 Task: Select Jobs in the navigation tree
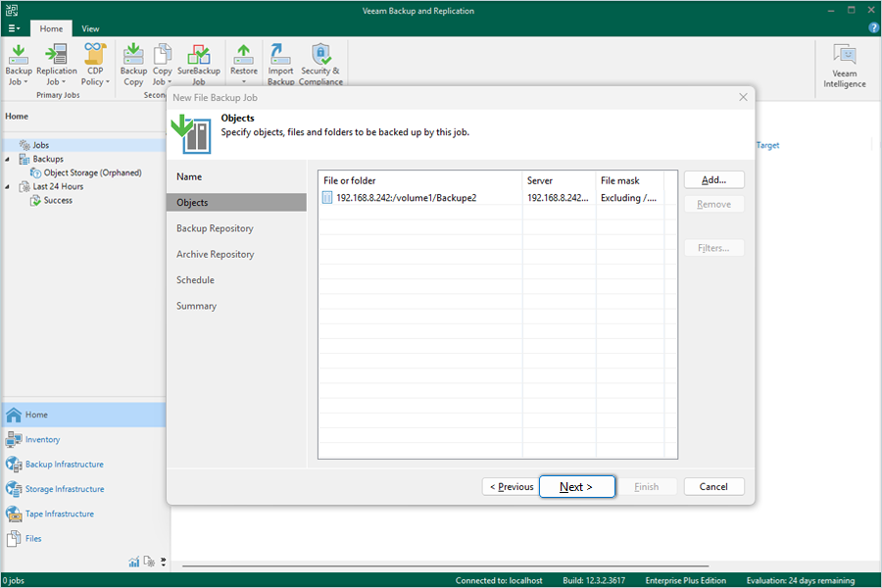pos(40,145)
